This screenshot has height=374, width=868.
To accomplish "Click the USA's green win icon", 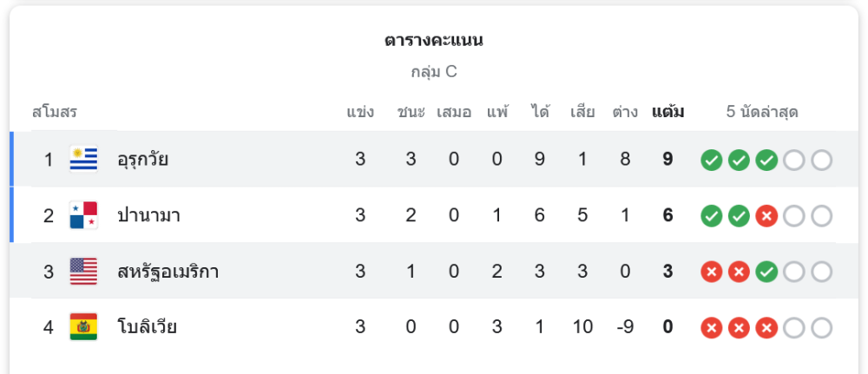I will coord(766,272).
